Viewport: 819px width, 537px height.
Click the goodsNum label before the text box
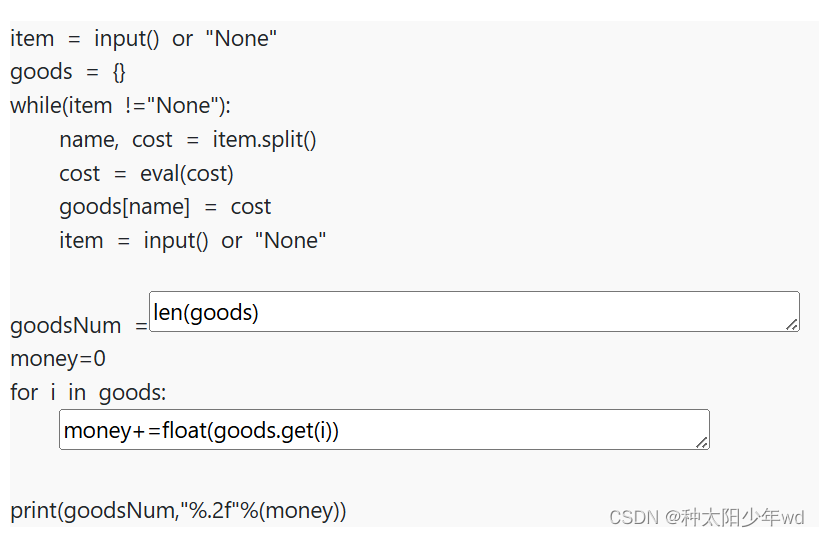66,326
